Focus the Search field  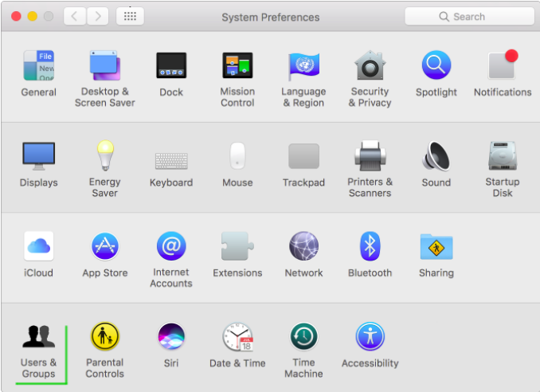tap(470, 16)
